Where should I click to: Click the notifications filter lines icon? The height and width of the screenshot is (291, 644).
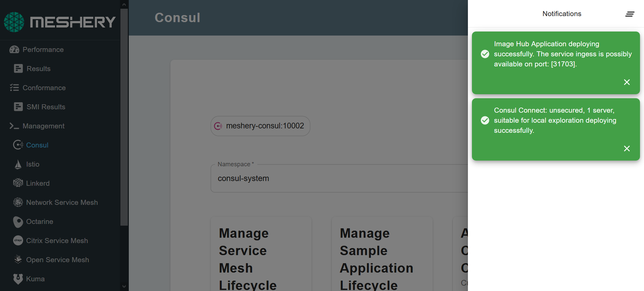(630, 14)
